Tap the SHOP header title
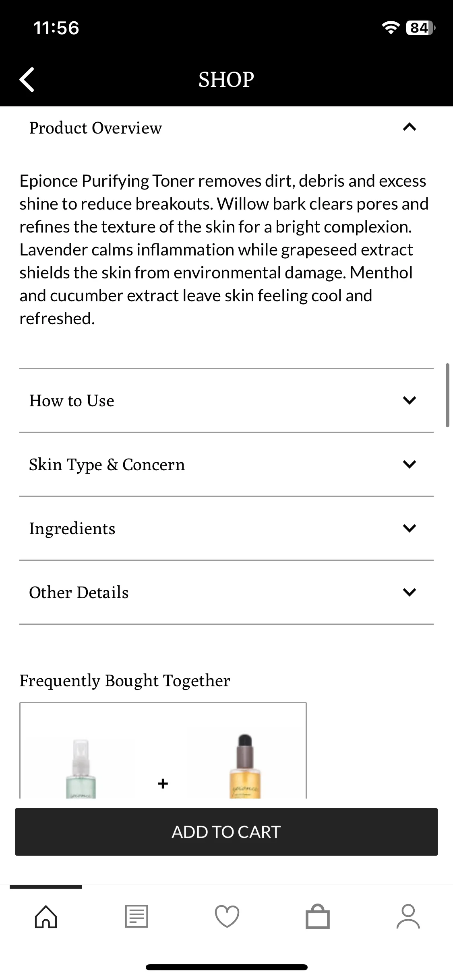453x980 pixels. (226, 79)
